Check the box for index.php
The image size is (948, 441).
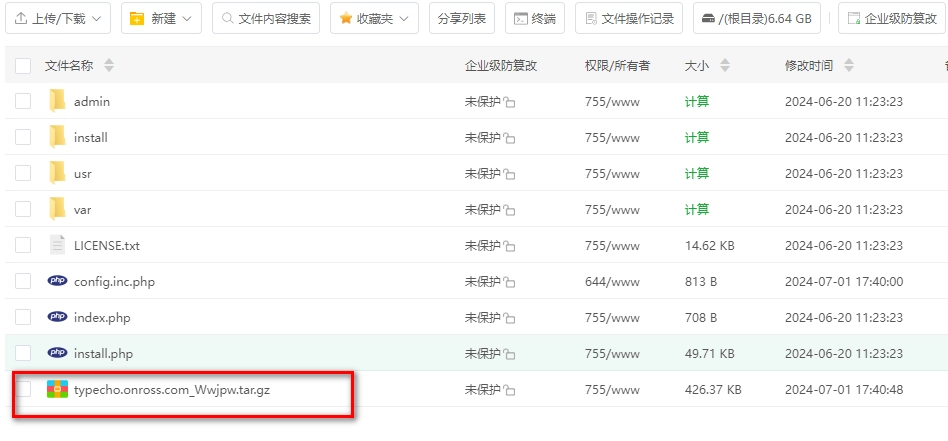(x=23, y=317)
